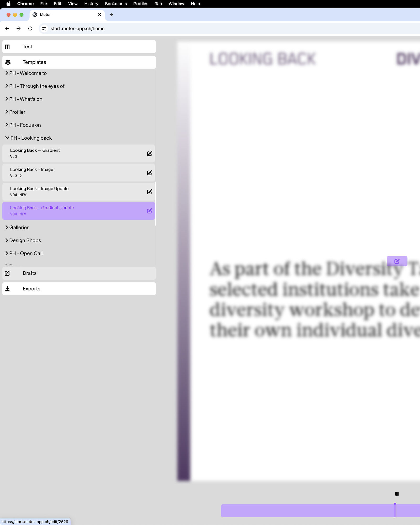Open editor for Looking Back – Image Update
Viewport: 420px width, 525px height.
coord(149,192)
